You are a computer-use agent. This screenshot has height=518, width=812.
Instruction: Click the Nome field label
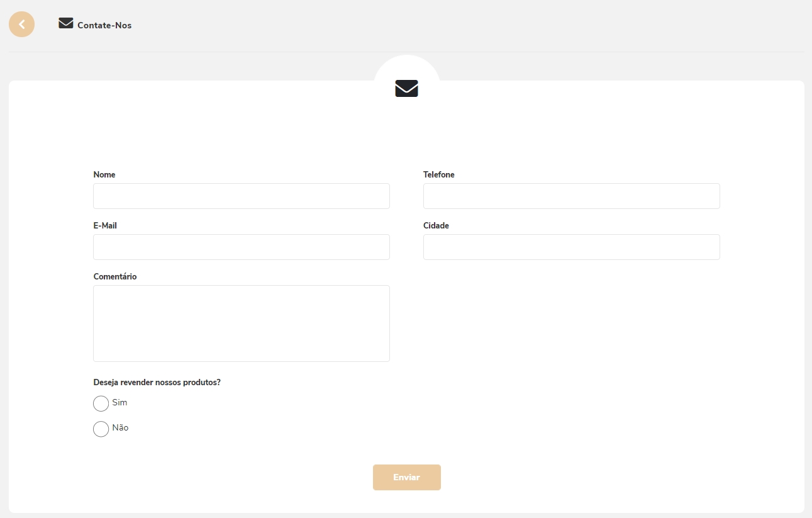104,174
